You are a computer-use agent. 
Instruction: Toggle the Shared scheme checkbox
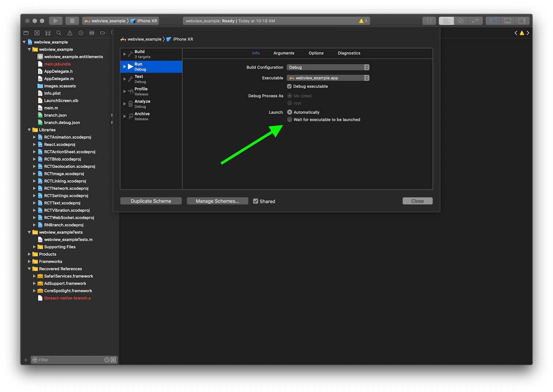[x=256, y=201]
